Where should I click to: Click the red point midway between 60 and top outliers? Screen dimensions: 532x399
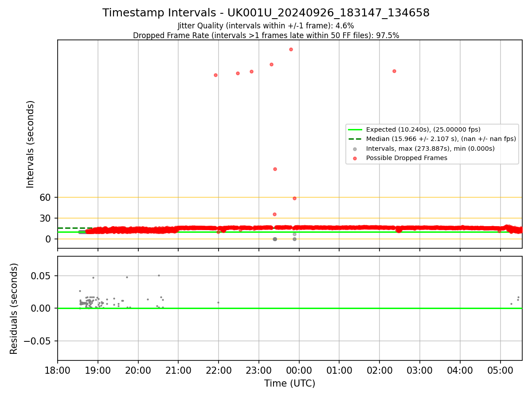(275, 169)
